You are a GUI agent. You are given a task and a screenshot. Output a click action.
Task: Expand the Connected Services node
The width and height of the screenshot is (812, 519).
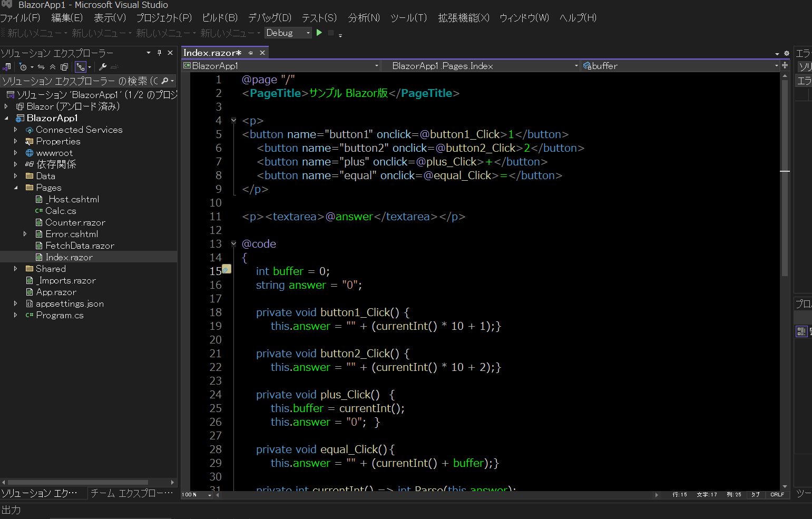tap(16, 130)
